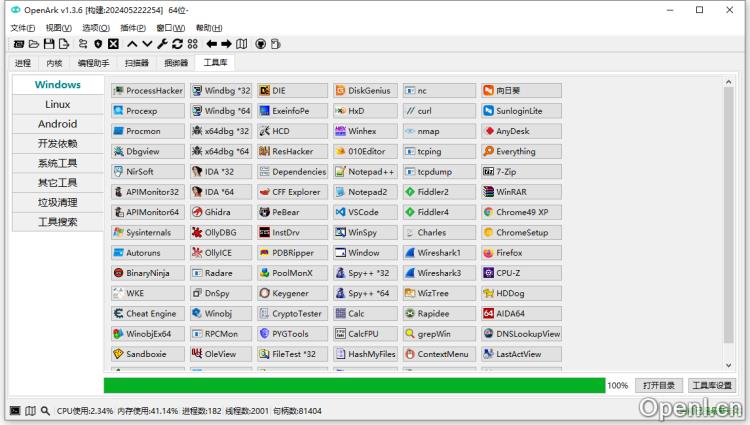Click the console icon in status bar

(15, 411)
